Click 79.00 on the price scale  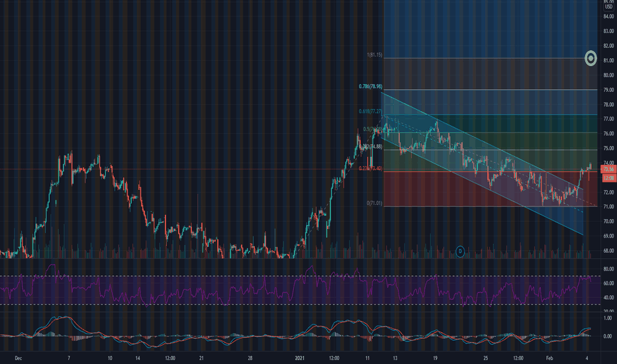tap(608, 90)
